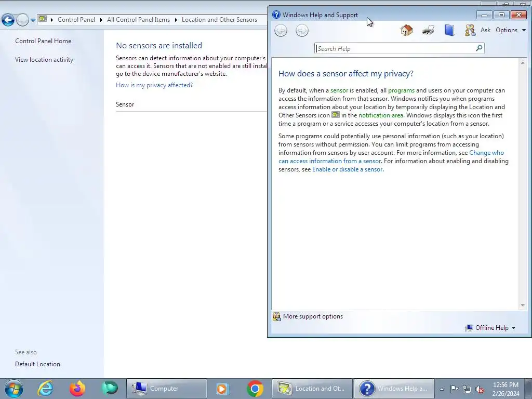Click the notification area glossary link

click(381, 115)
